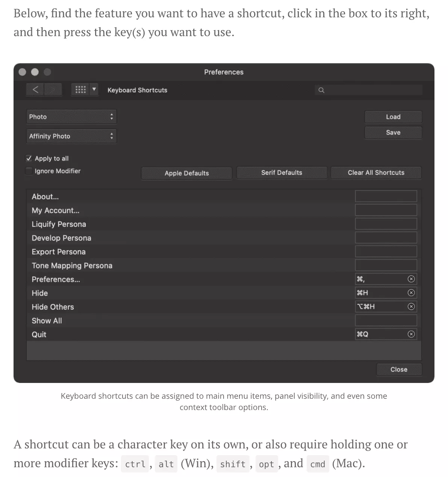Screen dimensions: 448x477
Task: Click the shortcut box for Liquify Persona
Action: (386, 224)
